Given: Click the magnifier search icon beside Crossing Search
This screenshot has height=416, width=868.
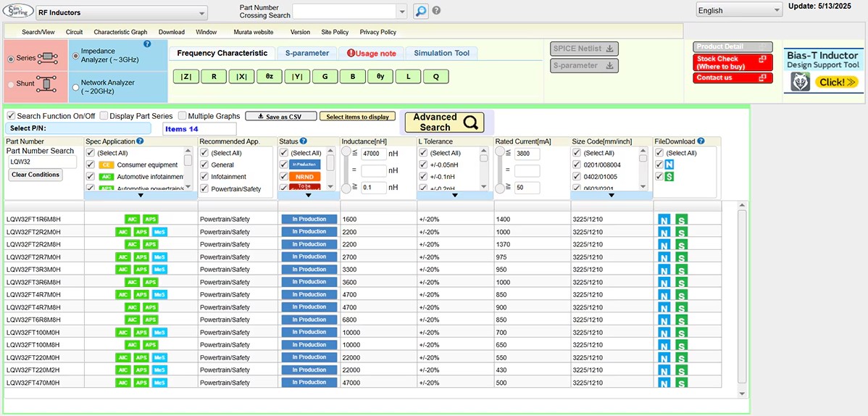Looking at the screenshot, I should click(421, 11).
